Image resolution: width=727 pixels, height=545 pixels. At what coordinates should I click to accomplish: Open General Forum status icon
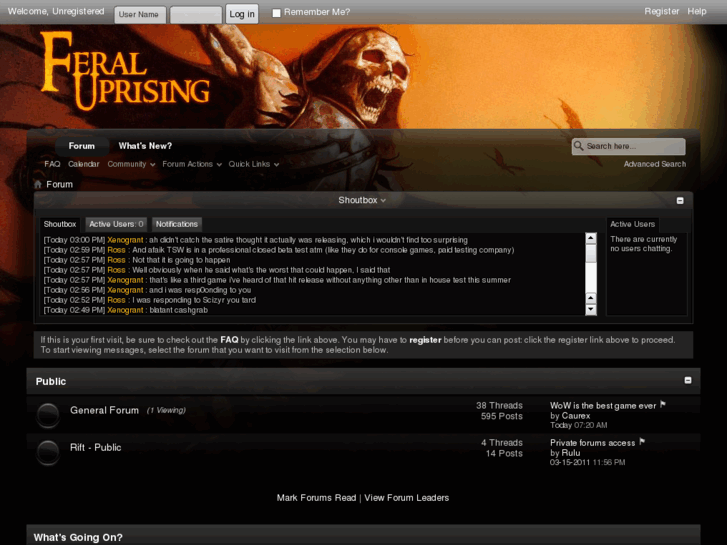coord(48,414)
